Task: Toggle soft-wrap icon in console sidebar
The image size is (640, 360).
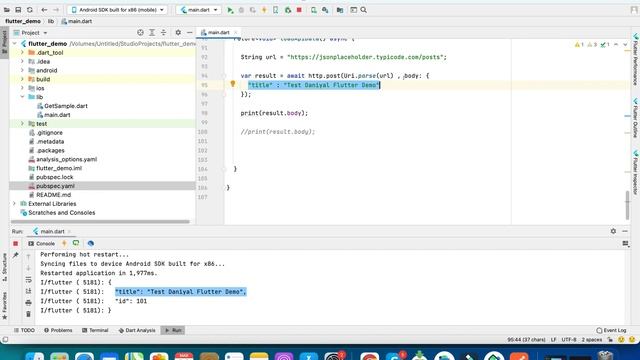Action: [28, 280]
